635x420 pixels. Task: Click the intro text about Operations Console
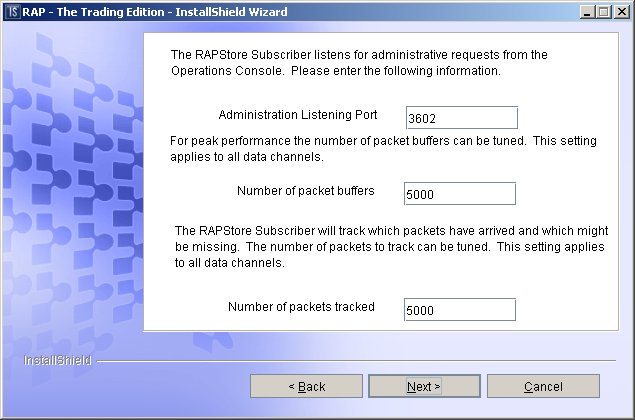(x=359, y=62)
